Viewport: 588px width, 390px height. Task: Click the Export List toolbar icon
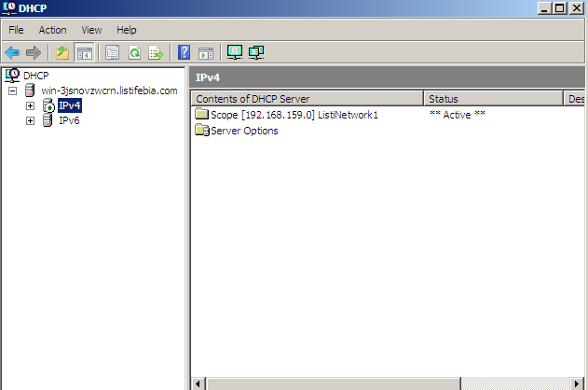pyautogui.click(x=156, y=52)
